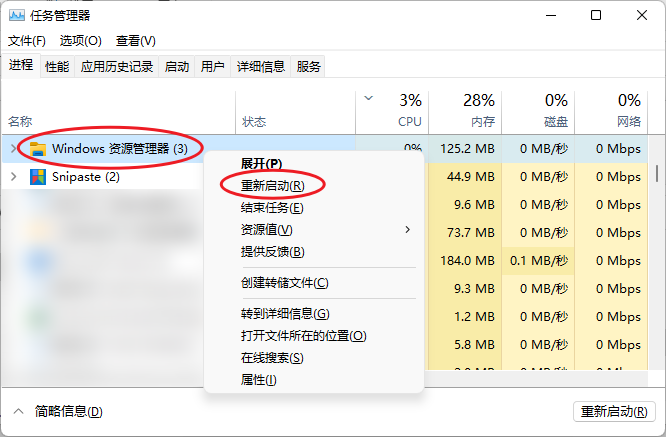Expand the Snipaste (2) process group
The image size is (666, 437).
(x=14, y=176)
